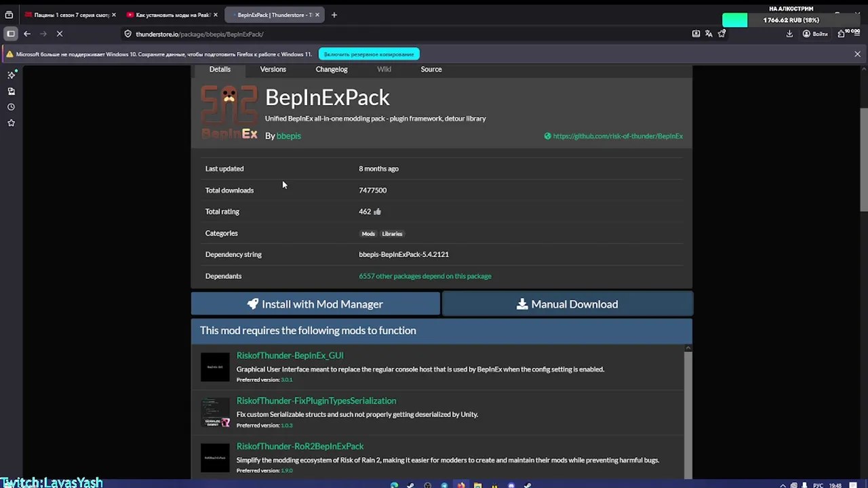Click the translate page icon in address bar
The height and width of the screenshot is (488, 868).
click(x=709, y=34)
